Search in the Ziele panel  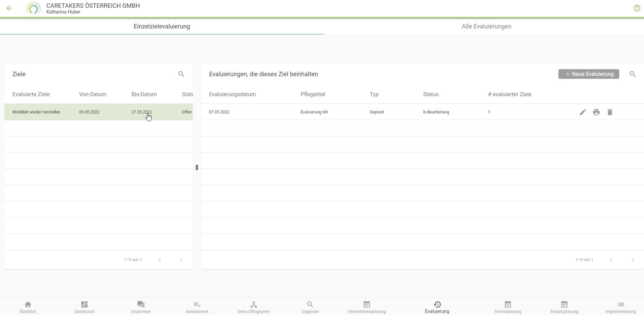coord(181,74)
